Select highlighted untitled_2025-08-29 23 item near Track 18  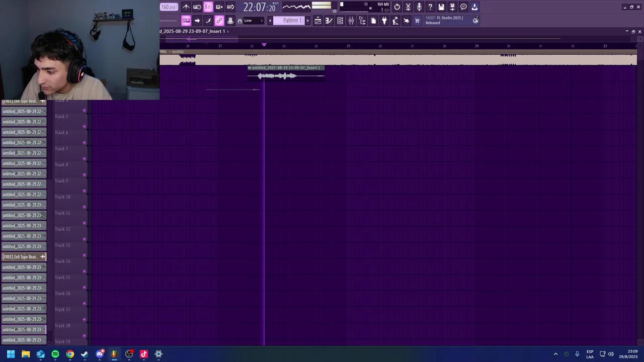(x=24, y=330)
